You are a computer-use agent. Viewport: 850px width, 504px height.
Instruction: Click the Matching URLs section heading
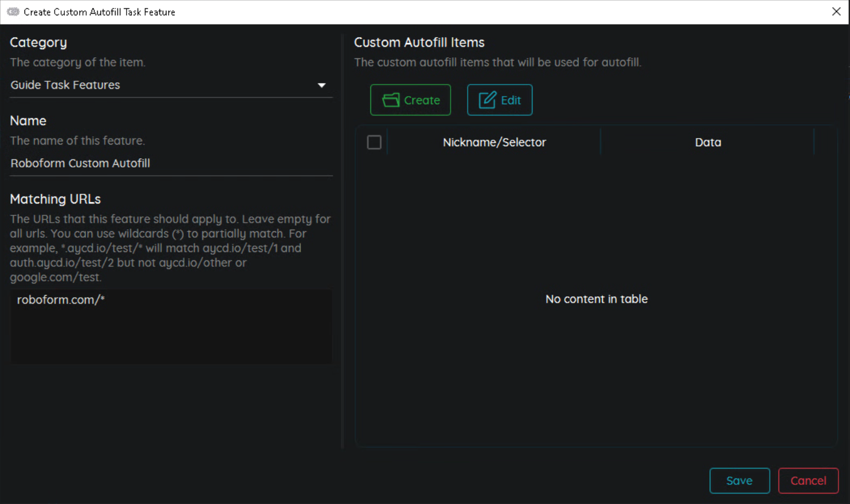(55, 199)
